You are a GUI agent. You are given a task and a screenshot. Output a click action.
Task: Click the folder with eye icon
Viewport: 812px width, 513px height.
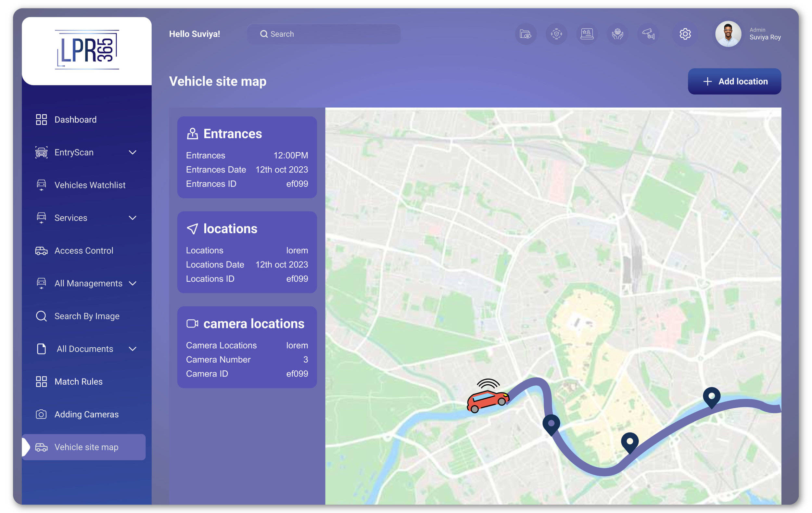(x=526, y=34)
